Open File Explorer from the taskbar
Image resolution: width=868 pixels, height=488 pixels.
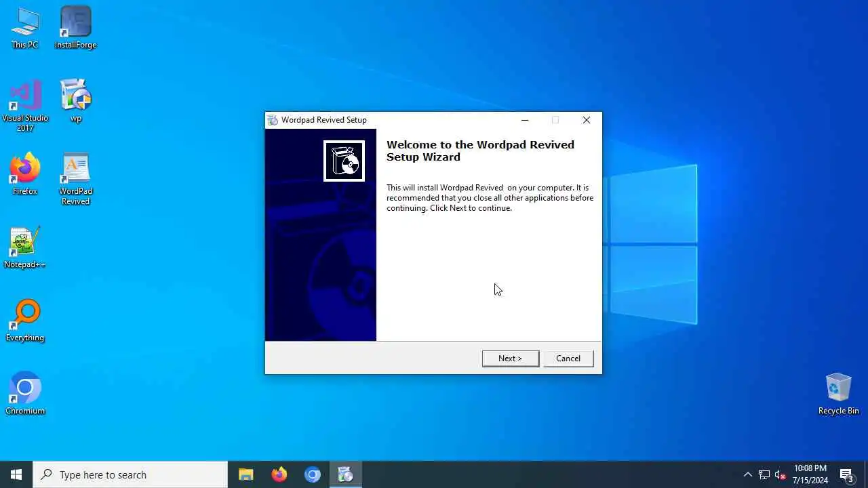(246, 474)
